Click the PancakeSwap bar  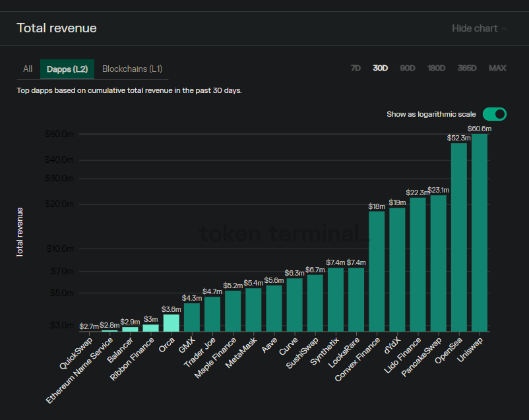438,264
